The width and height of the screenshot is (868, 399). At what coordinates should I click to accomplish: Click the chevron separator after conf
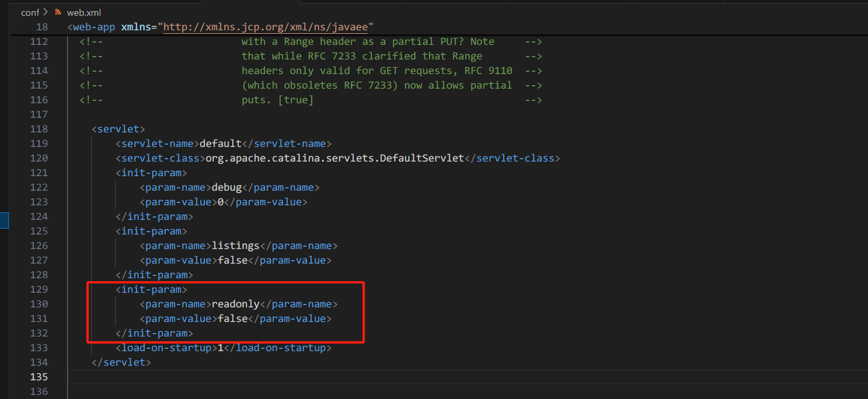point(46,12)
